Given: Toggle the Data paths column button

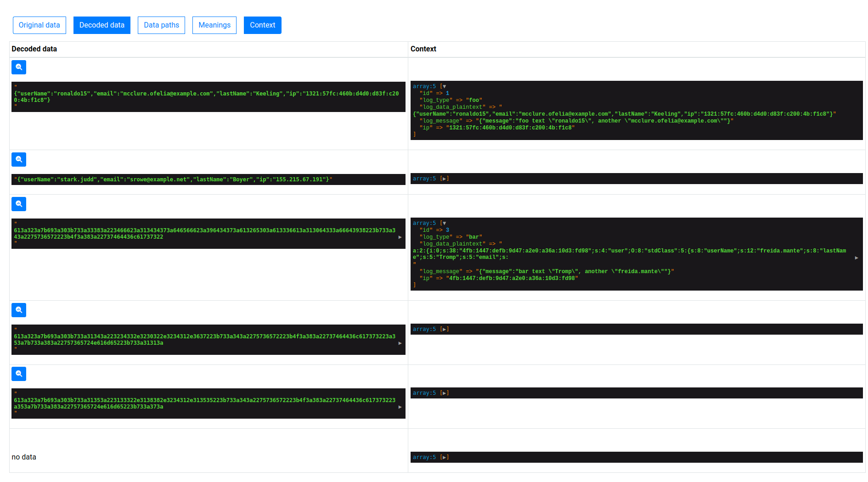Looking at the screenshot, I should tap(162, 25).
